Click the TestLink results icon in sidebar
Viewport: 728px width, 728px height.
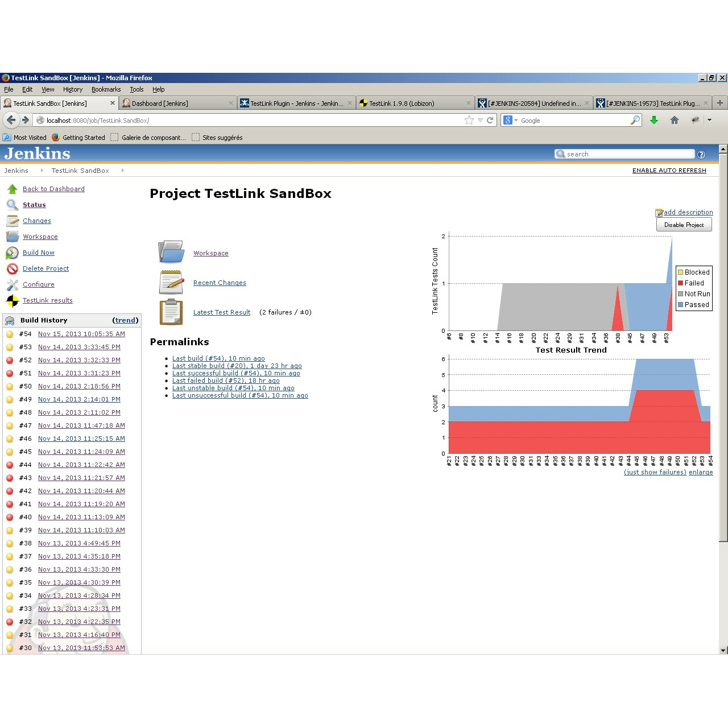(12, 301)
